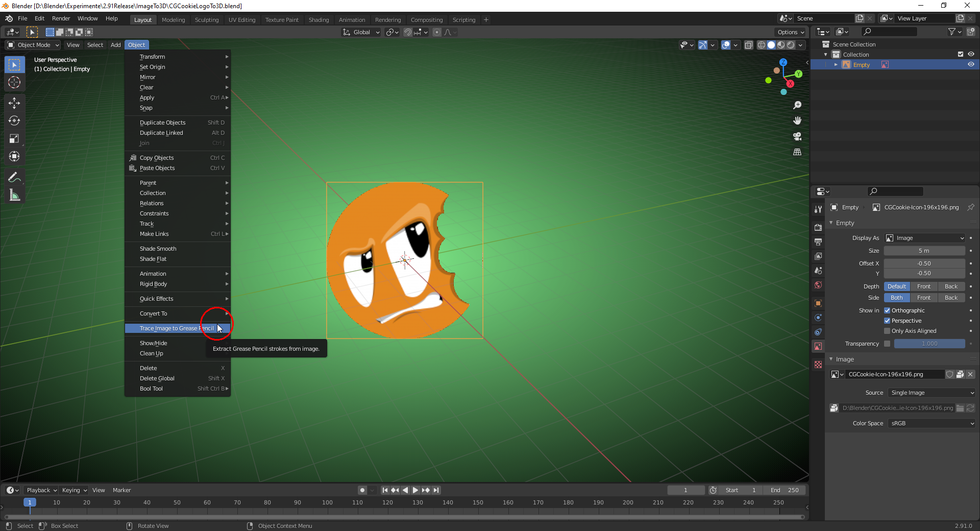The image size is (980, 531).
Task: Set Depth to Front
Action: [924, 286]
